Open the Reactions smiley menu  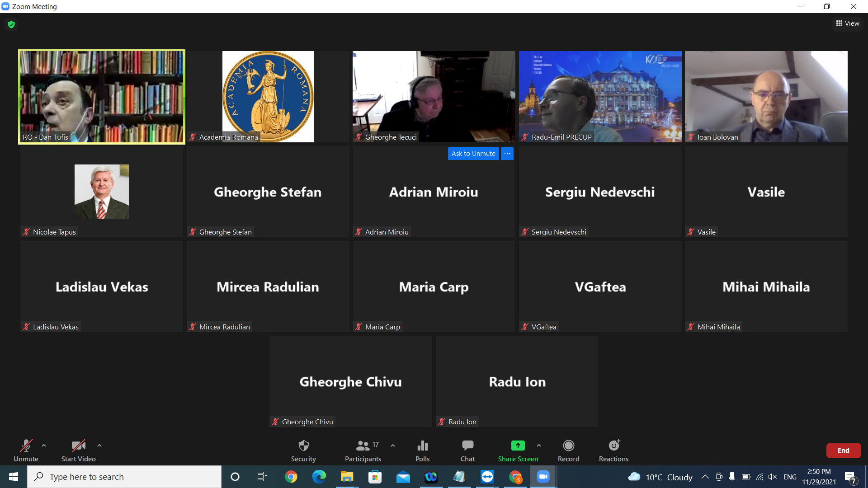coord(613,450)
